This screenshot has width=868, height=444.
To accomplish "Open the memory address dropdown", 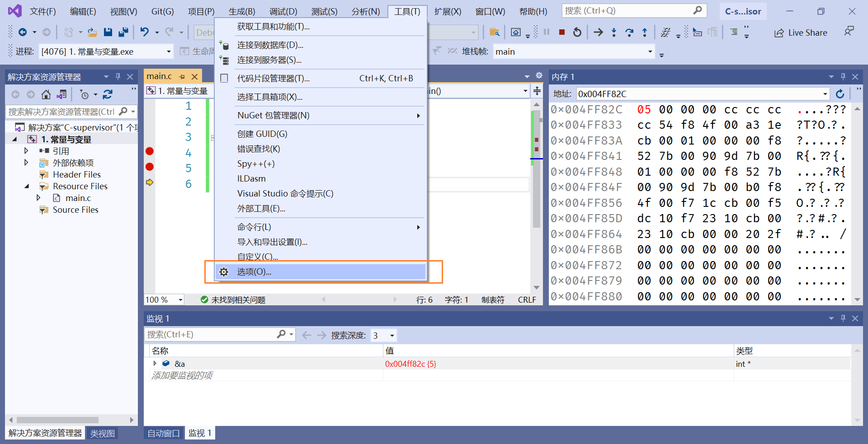I will pyautogui.click(x=825, y=94).
